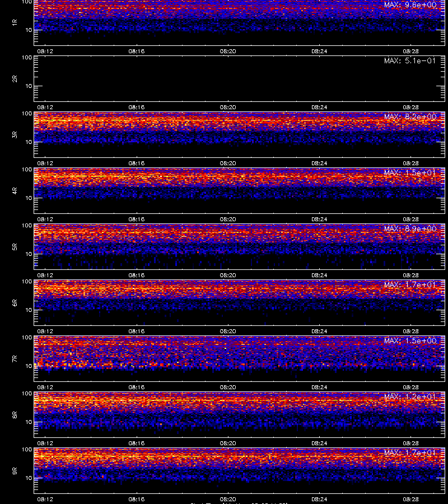
Task: Click the '100' y-axis tick of 2R
Action: (x=27, y=58)
